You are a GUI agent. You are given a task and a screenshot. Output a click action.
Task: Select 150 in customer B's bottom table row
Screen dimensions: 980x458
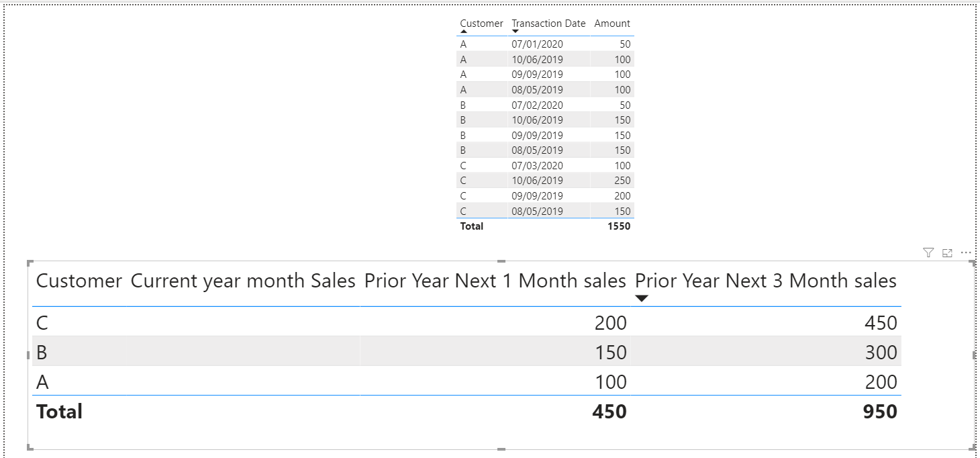point(611,353)
